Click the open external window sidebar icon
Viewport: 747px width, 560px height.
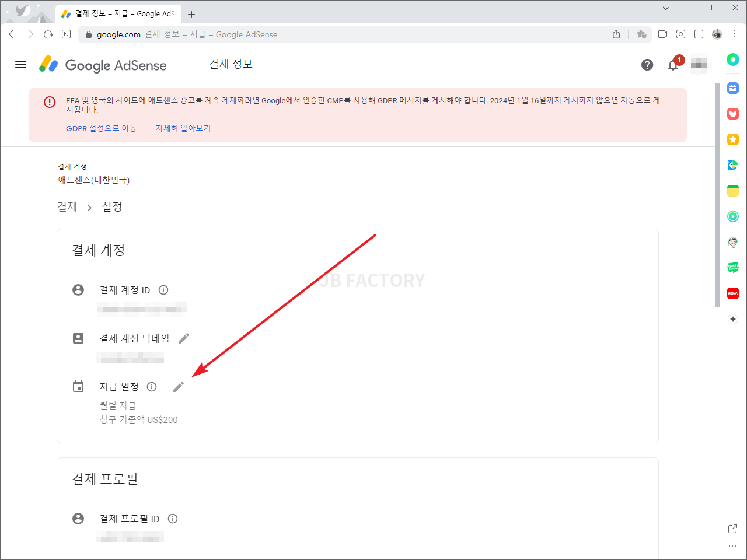pyautogui.click(x=732, y=528)
